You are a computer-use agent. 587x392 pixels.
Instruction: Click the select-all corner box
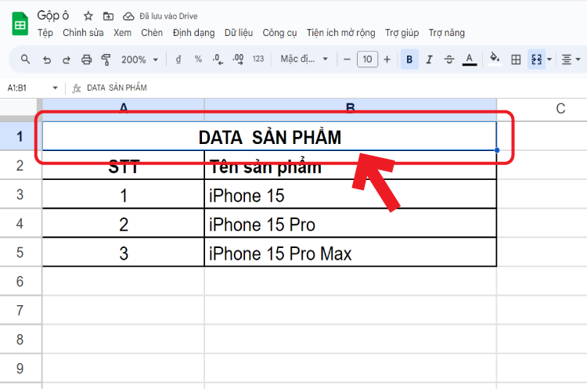tap(20, 109)
